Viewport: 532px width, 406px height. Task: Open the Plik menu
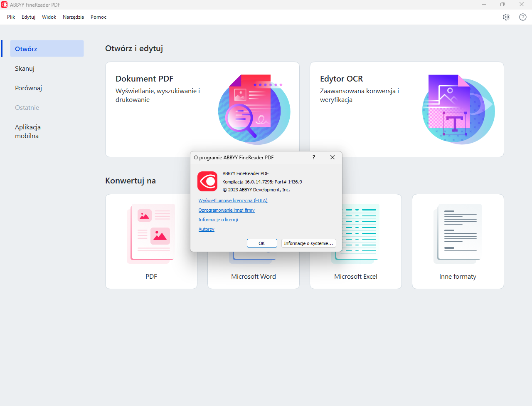click(11, 17)
